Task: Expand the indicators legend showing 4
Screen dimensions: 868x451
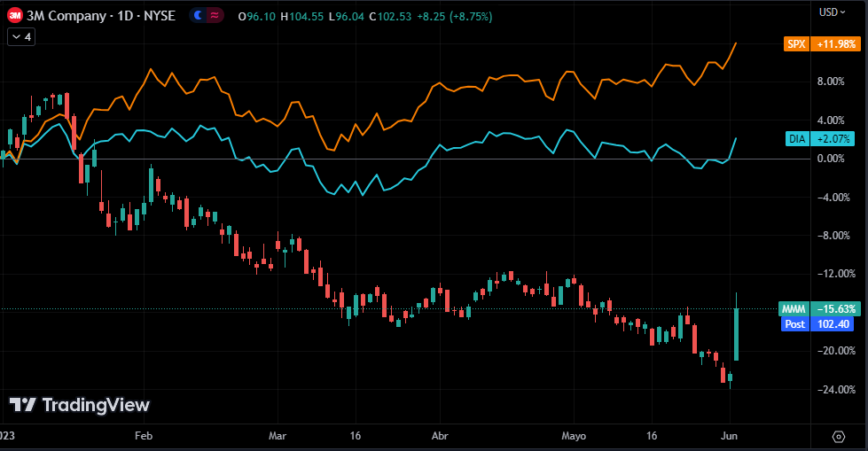Action: pyautogui.click(x=21, y=37)
